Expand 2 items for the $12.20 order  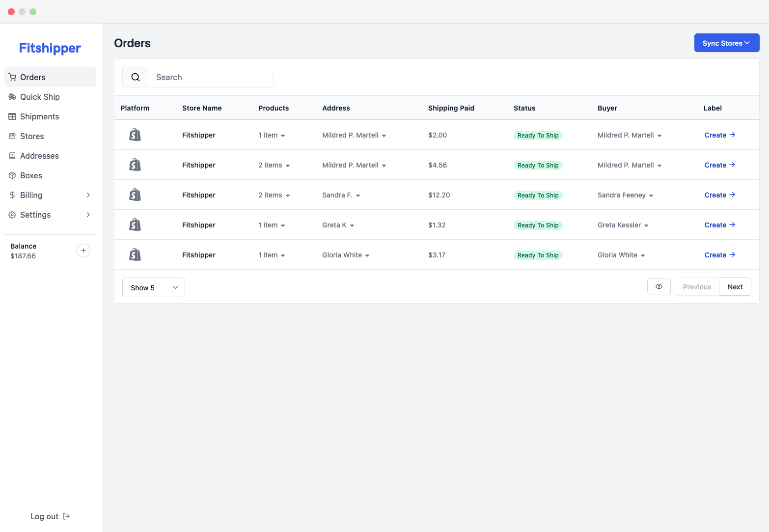pos(274,195)
